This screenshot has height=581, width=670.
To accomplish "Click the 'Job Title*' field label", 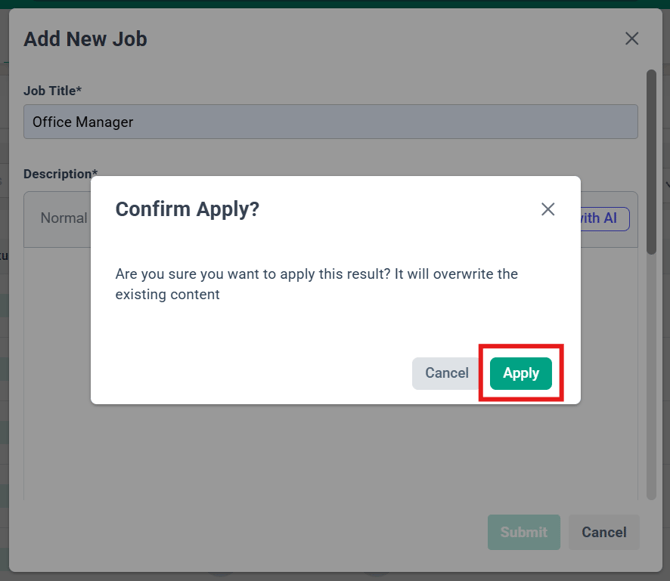I will click(53, 91).
